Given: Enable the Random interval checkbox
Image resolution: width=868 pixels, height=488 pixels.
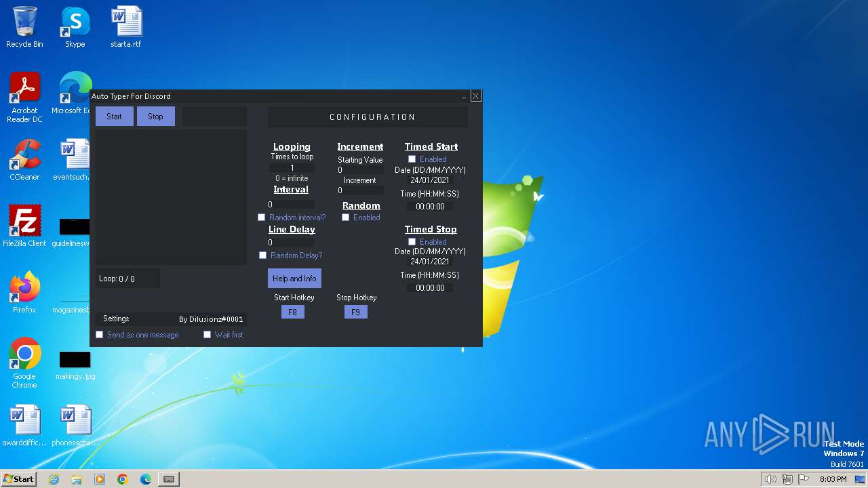Looking at the screenshot, I should [x=261, y=218].
